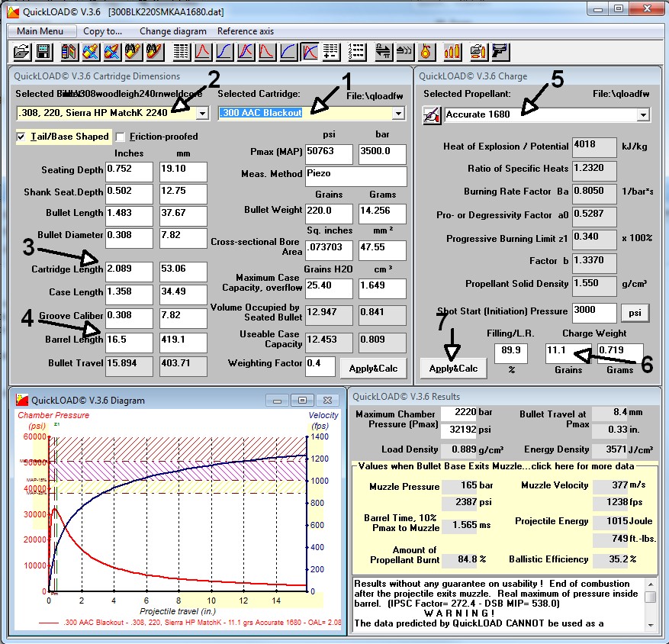
Task: Click the psi unit button for Shot Start Pressure
Action: [x=635, y=312]
